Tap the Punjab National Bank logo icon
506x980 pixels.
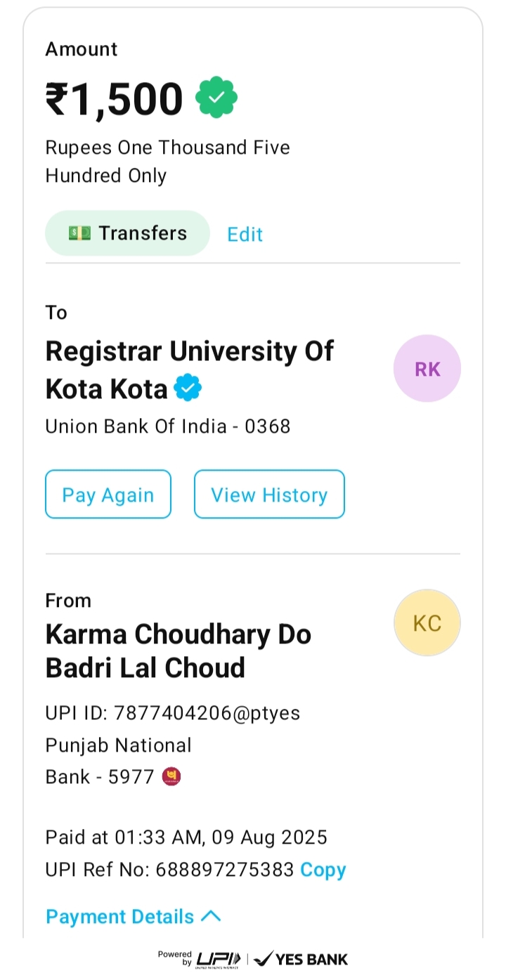pos(171,776)
